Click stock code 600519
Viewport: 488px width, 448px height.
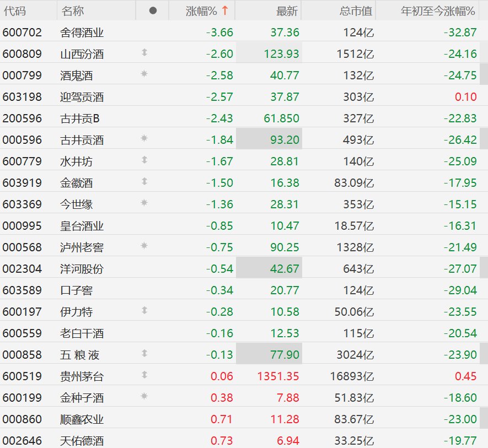(x=22, y=376)
